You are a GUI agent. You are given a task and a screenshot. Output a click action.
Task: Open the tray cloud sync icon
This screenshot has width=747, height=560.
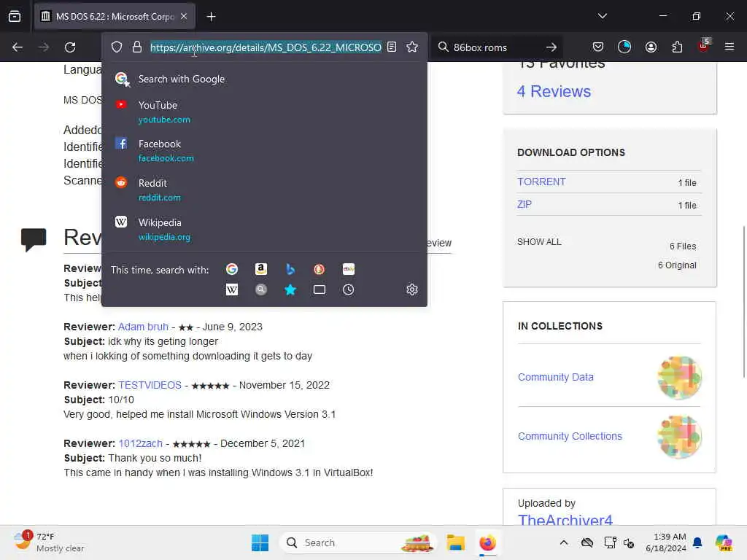(x=587, y=542)
